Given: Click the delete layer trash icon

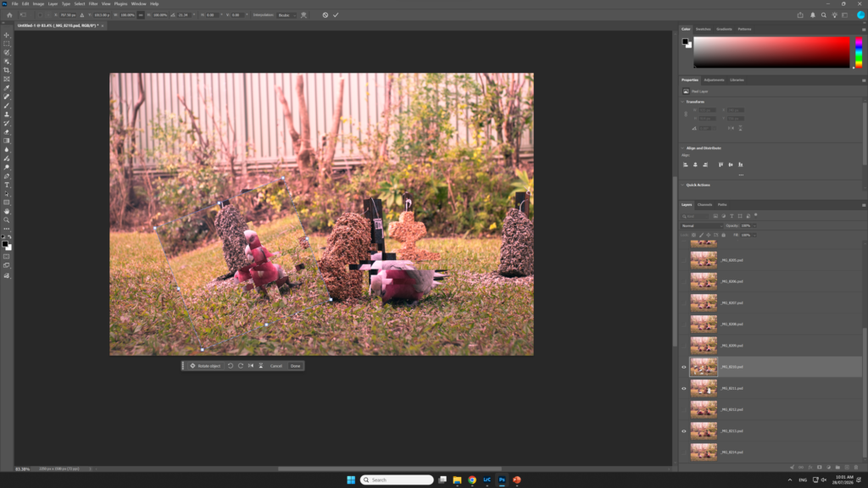Looking at the screenshot, I should coord(856,468).
